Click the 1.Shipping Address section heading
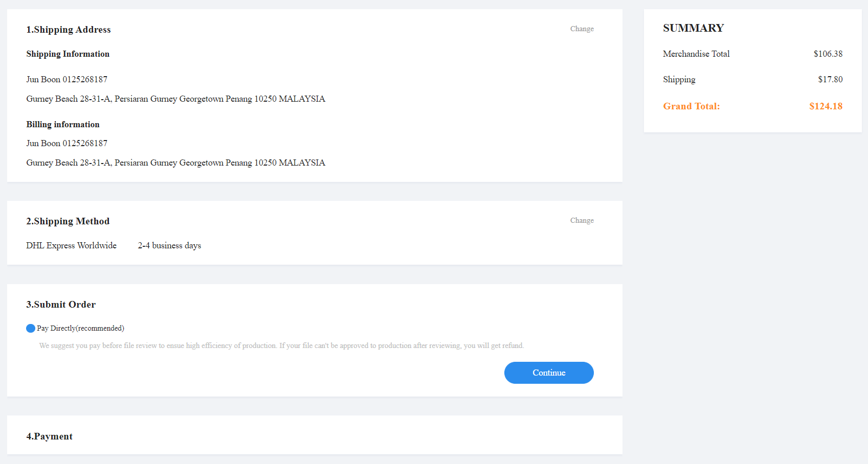Screen dimensions: 868x464 pos(69,30)
